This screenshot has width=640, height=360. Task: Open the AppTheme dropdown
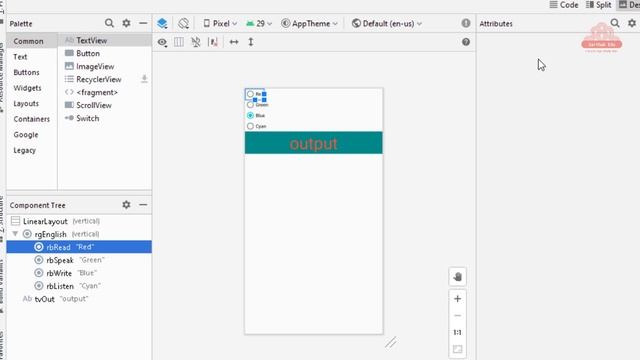click(309, 23)
